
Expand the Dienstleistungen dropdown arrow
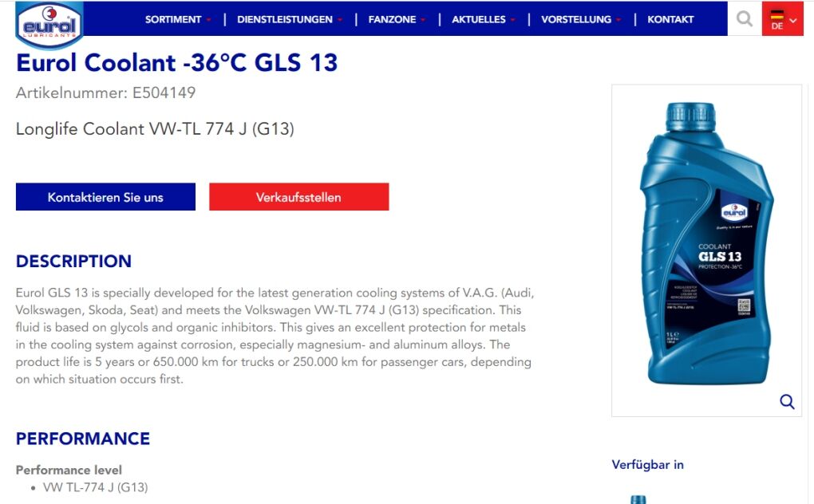(339, 20)
